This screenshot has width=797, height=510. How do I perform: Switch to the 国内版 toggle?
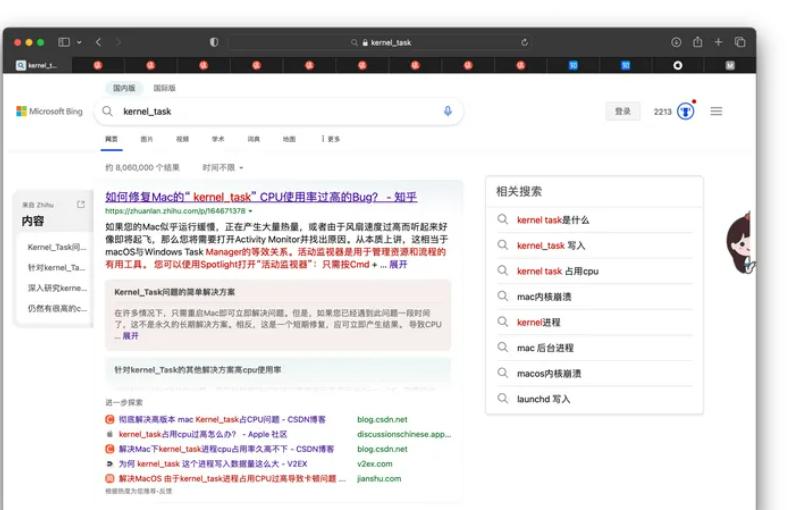[x=124, y=88]
